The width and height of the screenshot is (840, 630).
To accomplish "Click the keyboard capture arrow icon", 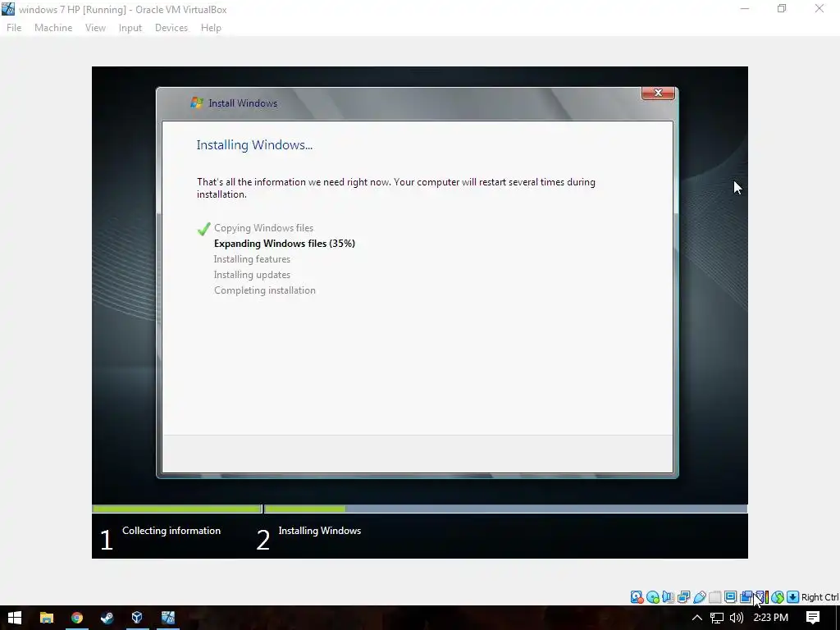I will [x=793, y=597].
